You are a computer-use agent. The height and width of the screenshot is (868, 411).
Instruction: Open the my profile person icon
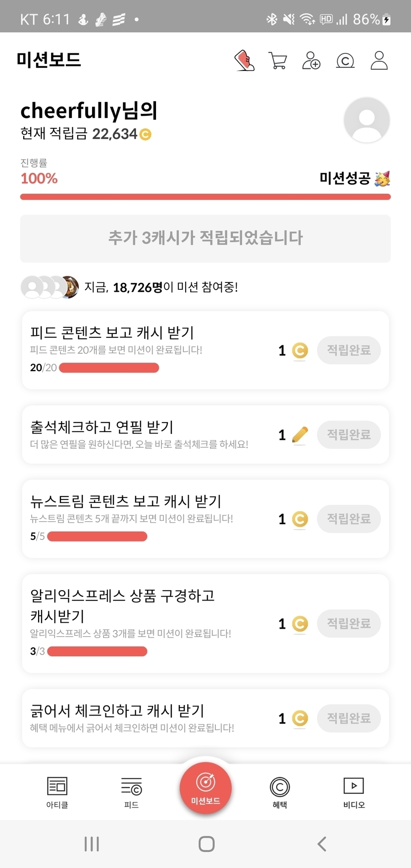pyautogui.click(x=379, y=61)
